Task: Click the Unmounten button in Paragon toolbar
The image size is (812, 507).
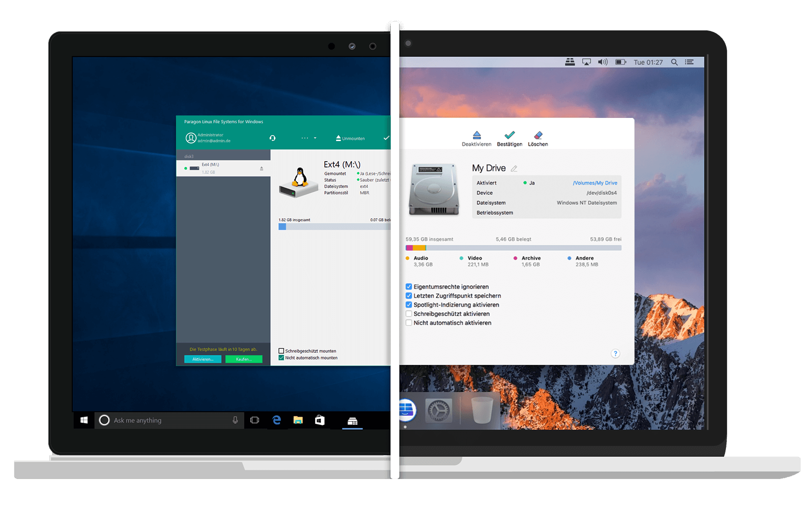Action: 350,138
